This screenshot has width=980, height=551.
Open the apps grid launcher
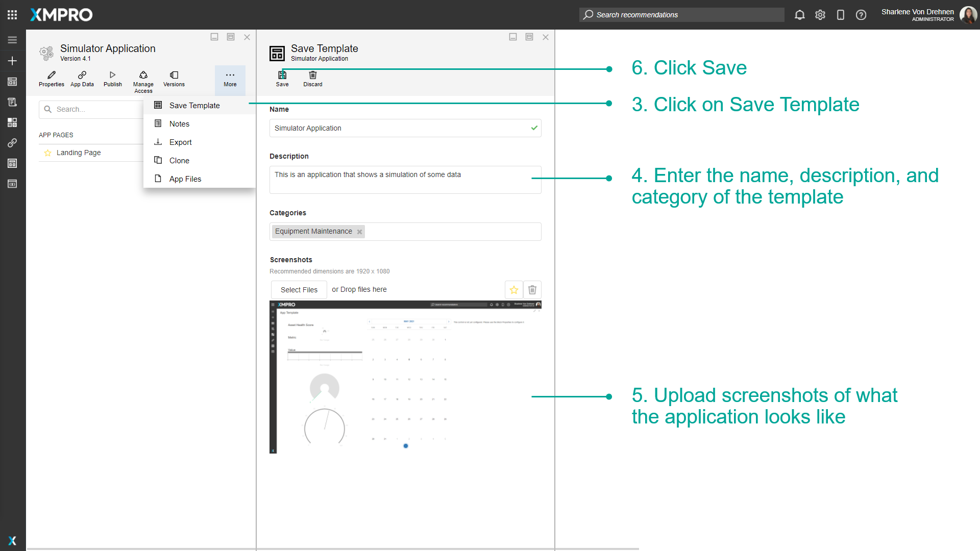pyautogui.click(x=12, y=14)
